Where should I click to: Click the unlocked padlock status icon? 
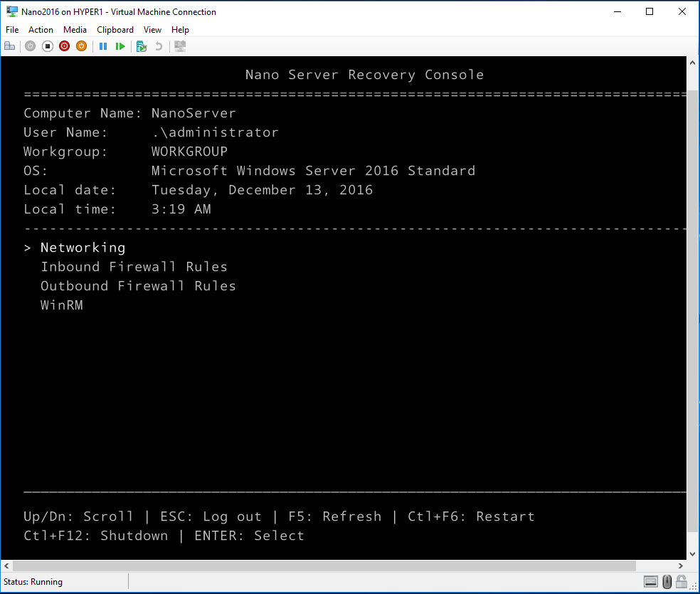tap(681, 581)
